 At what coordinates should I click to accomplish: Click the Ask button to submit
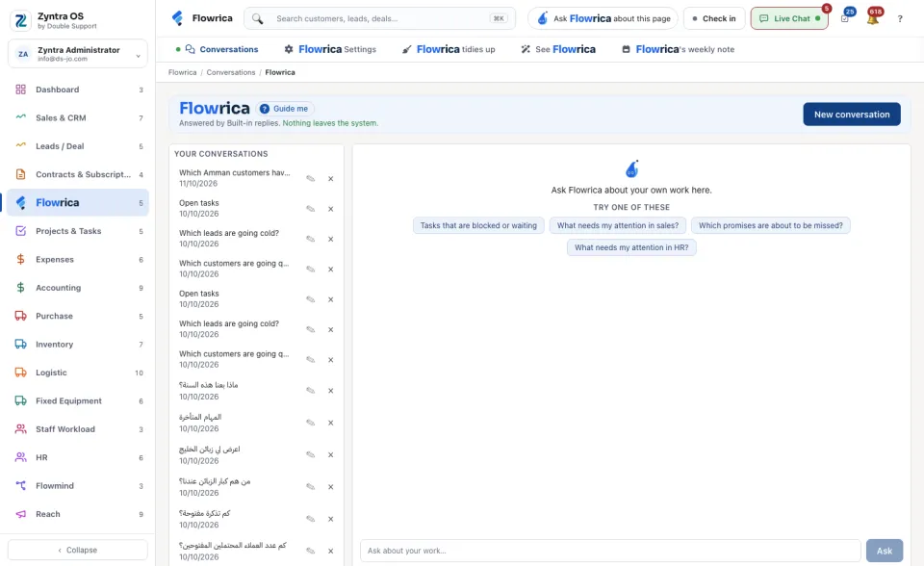(x=884, y=551)
